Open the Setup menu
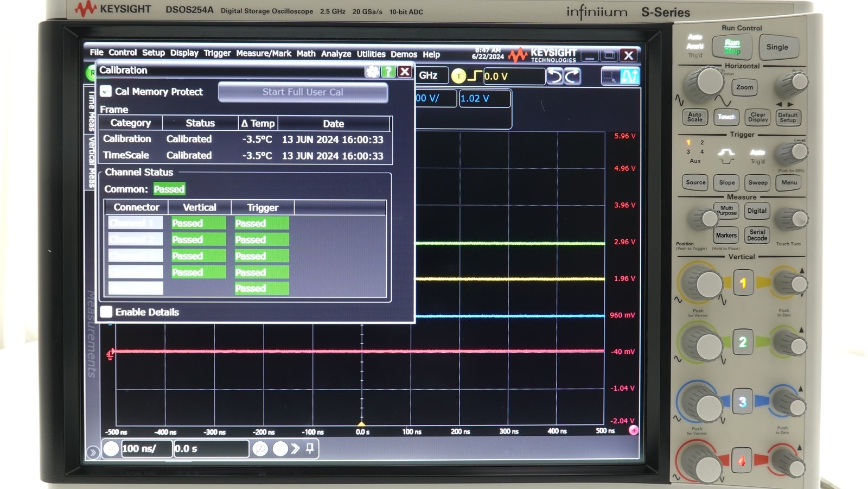 click(x=154, y=53)
